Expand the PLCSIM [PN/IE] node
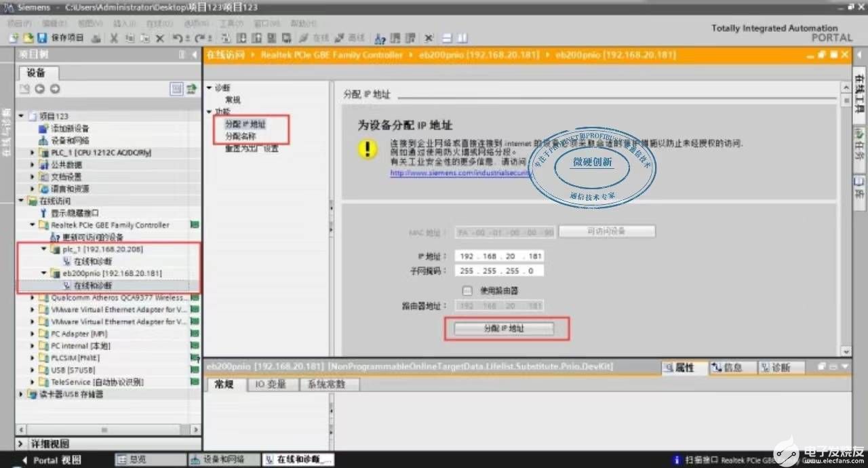This screenshot has width=868, height=468. 33,357
